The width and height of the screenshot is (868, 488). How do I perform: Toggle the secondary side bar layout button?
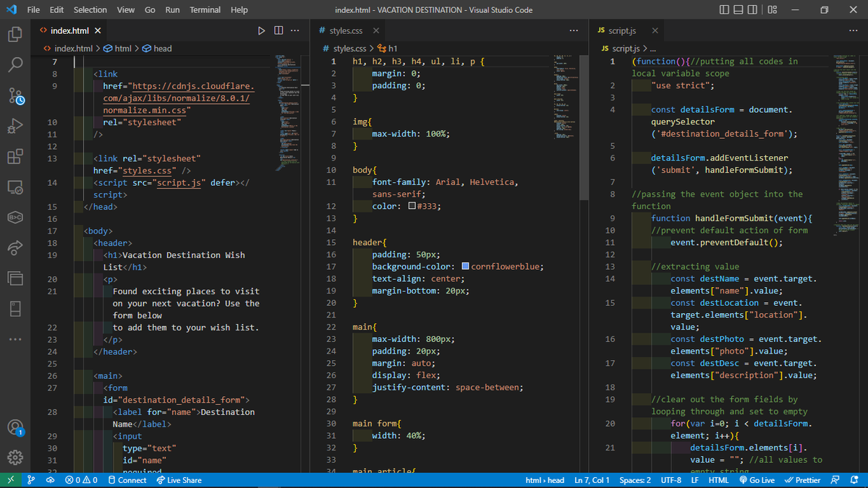point(754,10)
